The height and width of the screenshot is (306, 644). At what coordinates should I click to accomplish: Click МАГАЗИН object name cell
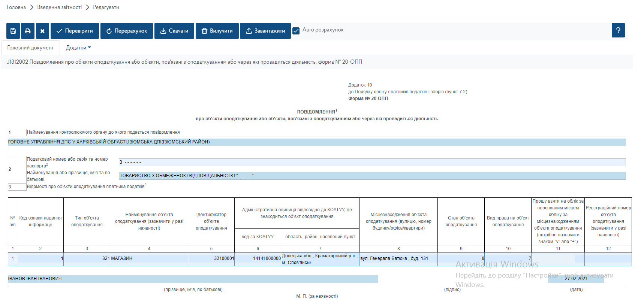(x=149, y=259)
